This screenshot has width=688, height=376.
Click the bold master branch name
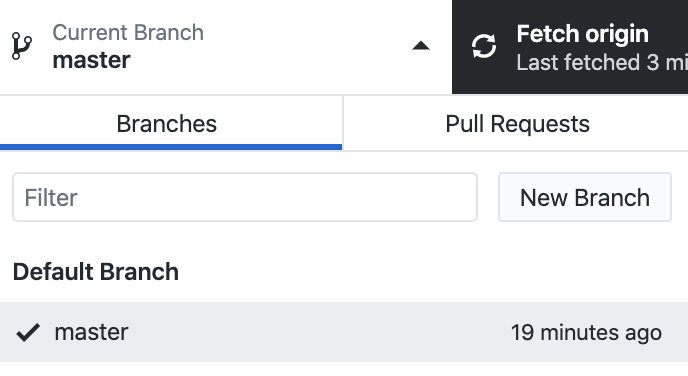[x=91, y=60]
